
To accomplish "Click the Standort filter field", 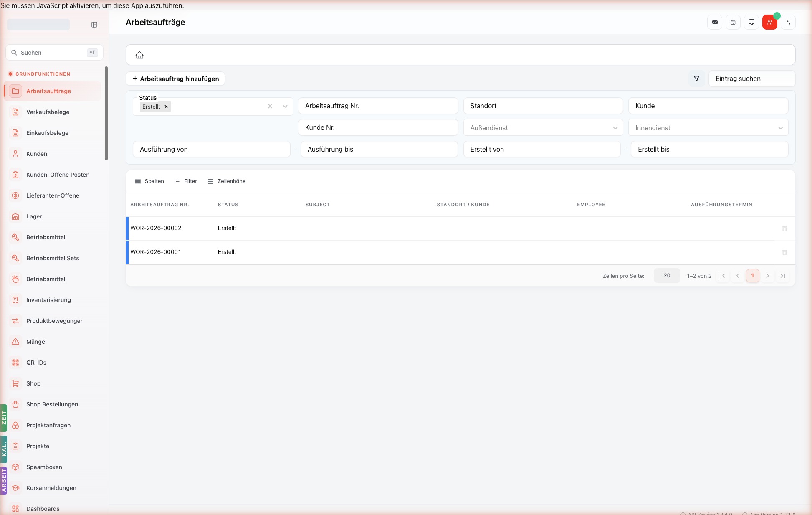I will [x=543, y=106].
